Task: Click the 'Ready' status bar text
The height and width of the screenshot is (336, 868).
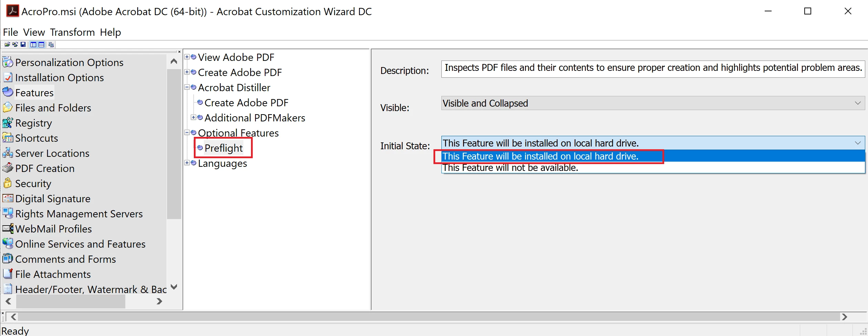Action: click(15, 330)
